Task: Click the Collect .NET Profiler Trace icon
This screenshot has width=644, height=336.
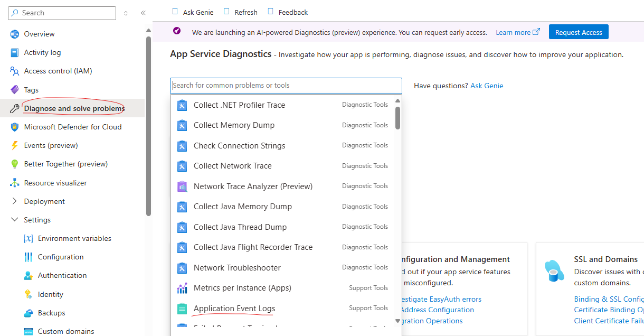Action: pos(182,105)
